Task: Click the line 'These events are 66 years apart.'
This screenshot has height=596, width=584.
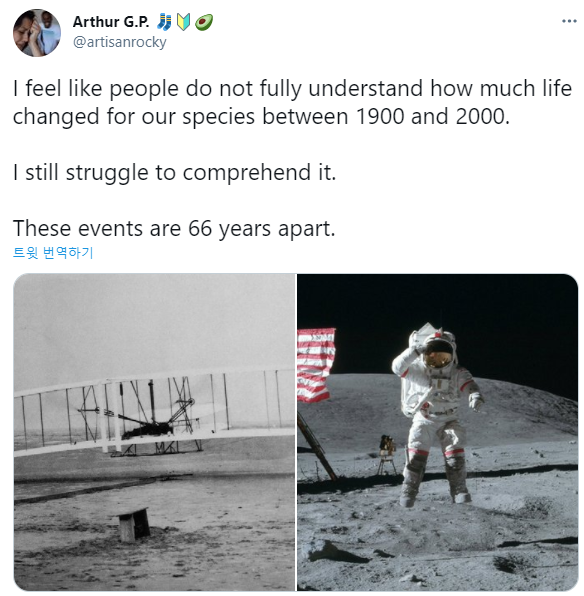Action: point(174,228)
